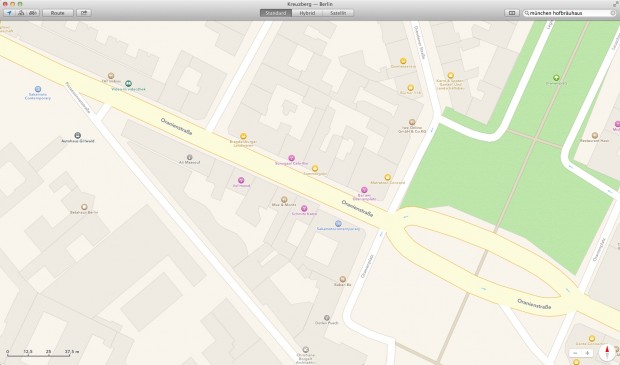Select pin at bottom above Architekt label
Viewport: 620px width, 365px height.
(x=305, y=350)
